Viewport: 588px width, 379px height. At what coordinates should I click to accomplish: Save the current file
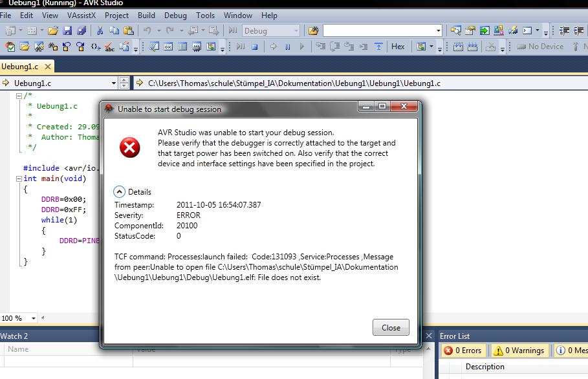(x=67, y=30)
